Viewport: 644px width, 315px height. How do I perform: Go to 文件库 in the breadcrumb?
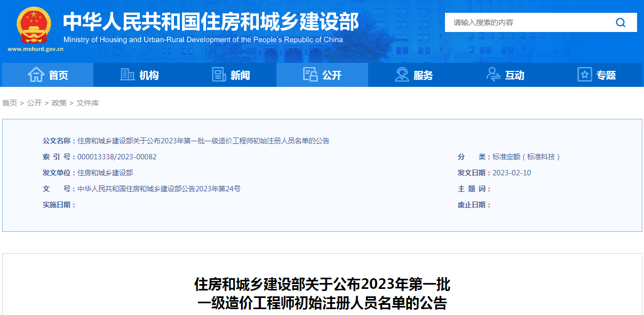[88, 103]
